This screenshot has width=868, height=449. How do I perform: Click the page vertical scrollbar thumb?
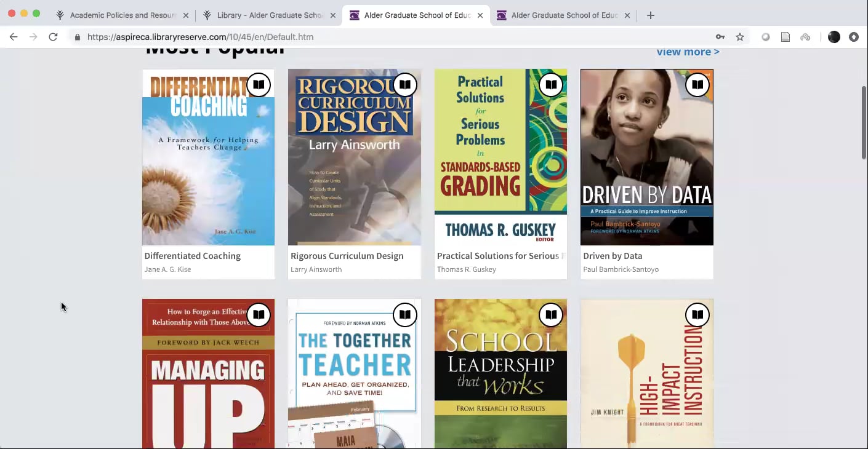tap(864, 123)
